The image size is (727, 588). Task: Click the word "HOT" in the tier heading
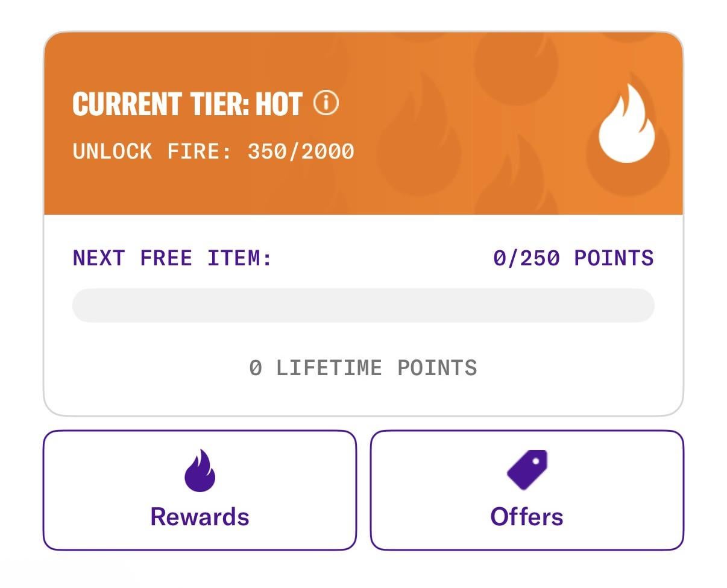[x=279, y=104]
